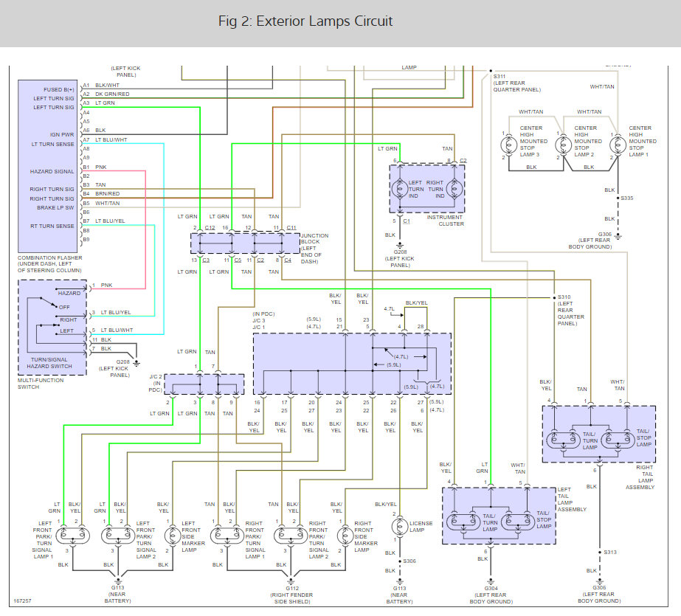Screen dimensions: 681x616
Task: Click the S310 splice dot
Action: click(554, 298)
